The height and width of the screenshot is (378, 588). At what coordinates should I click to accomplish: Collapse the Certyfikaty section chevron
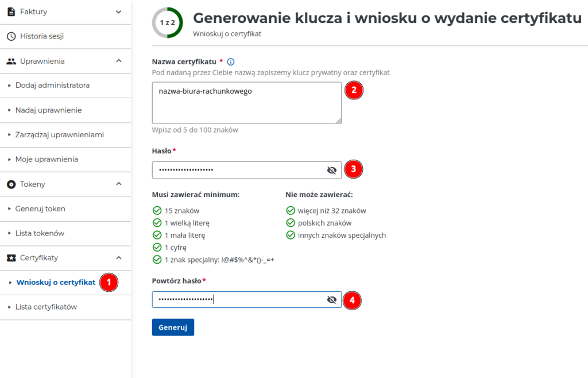point(119,258)
